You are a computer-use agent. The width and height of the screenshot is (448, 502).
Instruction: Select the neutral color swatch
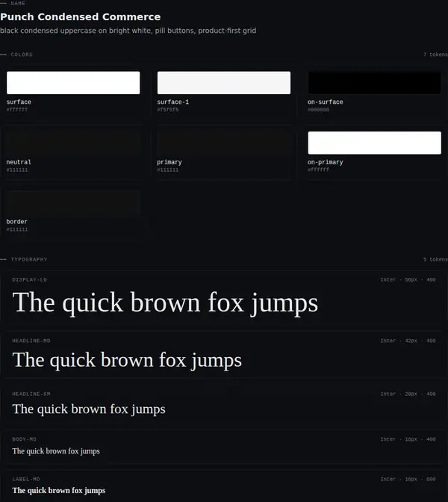73,143
